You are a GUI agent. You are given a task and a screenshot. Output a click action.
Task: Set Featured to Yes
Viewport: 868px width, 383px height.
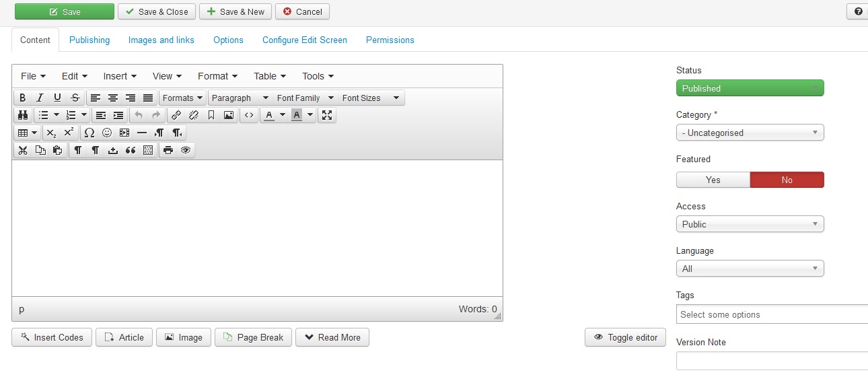pyautogui.click(x=713, y=180)
